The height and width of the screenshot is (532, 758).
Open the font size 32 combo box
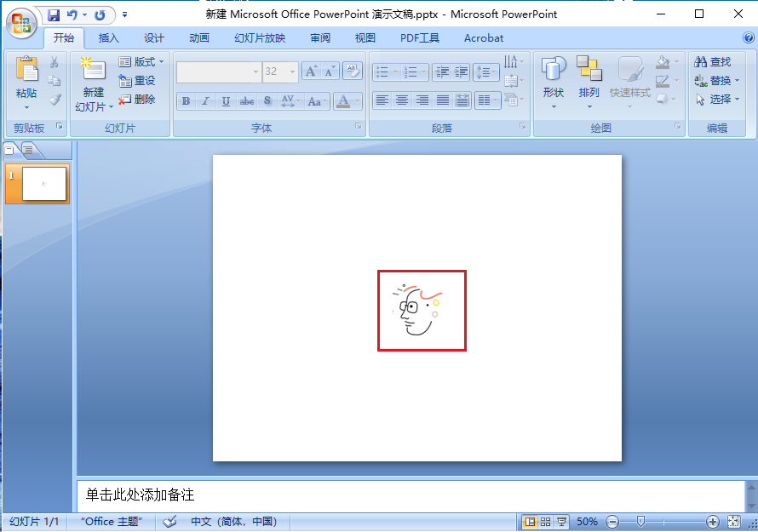tap(280, 72)
